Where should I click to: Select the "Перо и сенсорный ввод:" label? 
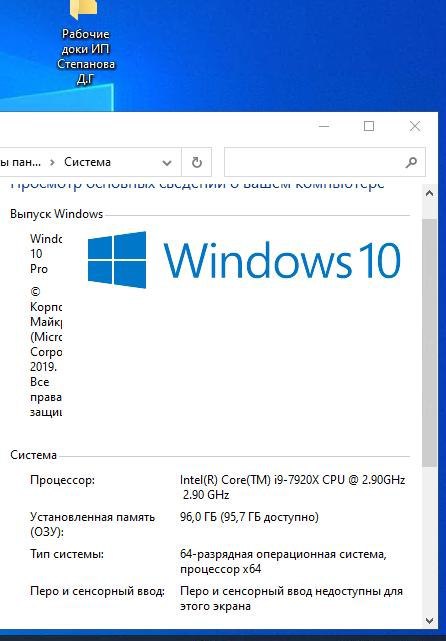tap(97, 591)
